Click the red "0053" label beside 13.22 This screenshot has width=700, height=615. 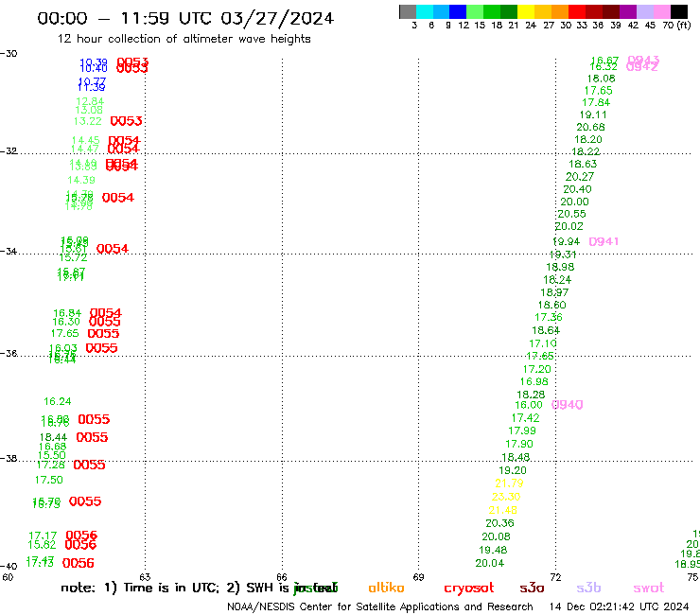point(127,121)
